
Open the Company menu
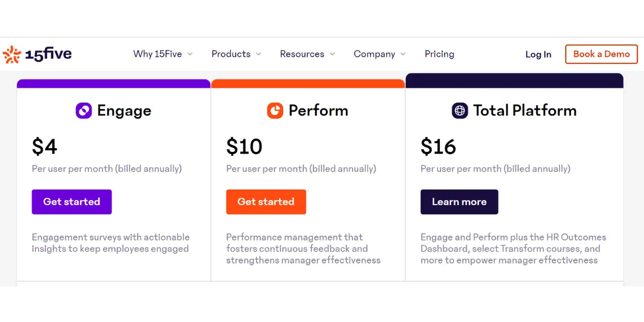click(374, 54)
